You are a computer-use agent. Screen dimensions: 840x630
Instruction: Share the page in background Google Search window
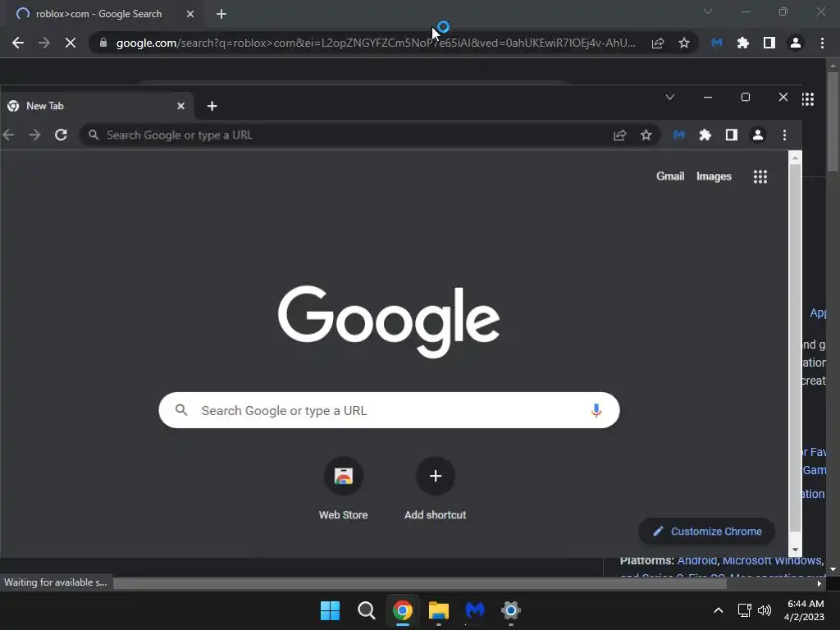click(x=658, y=43)
